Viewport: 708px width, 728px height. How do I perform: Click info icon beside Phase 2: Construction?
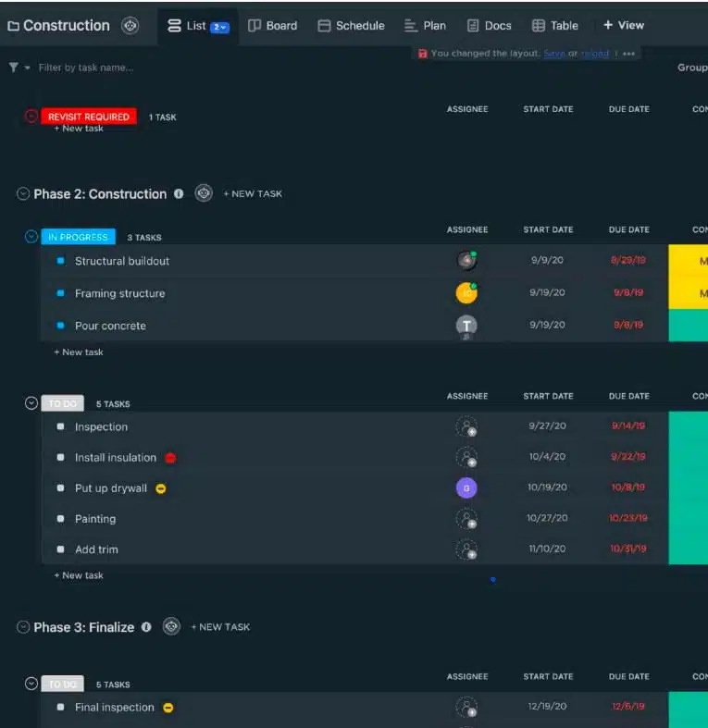coord(179,194)
